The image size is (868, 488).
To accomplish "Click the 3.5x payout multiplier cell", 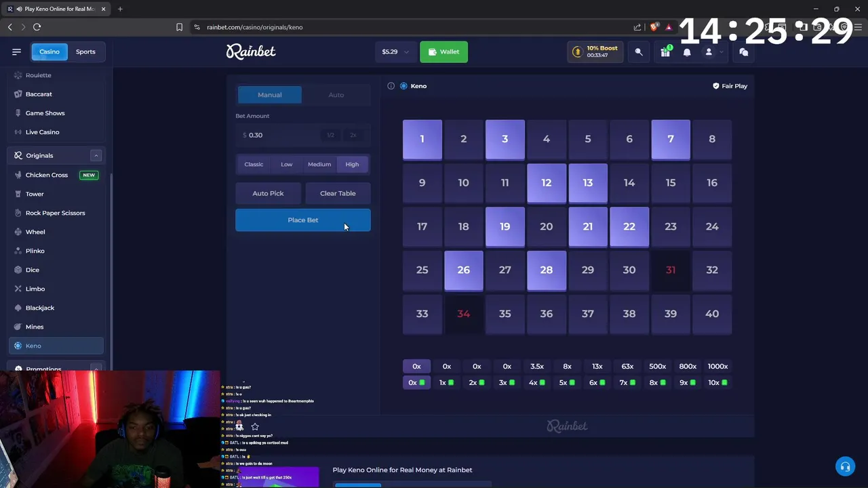I will point(537,366).
